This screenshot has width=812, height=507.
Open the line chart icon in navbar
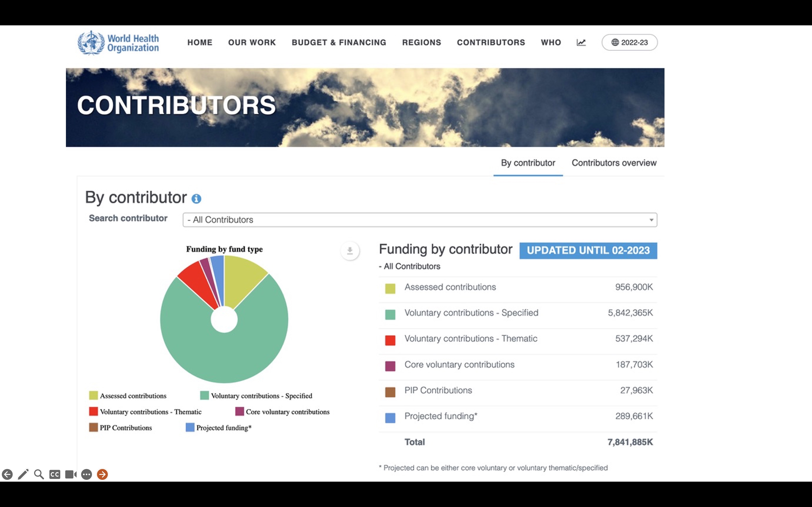coord(581,43)
